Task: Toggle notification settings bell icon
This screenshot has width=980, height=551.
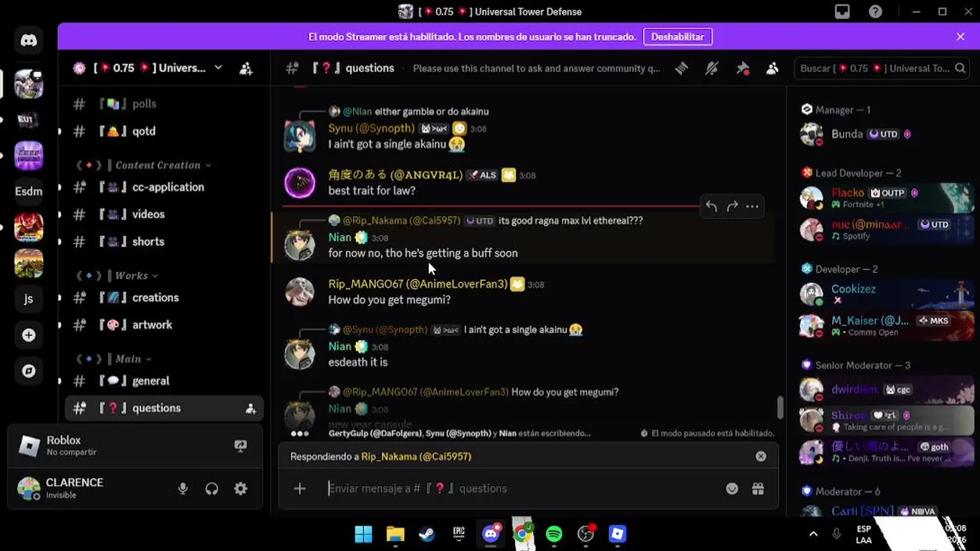Action: point(712,68)
